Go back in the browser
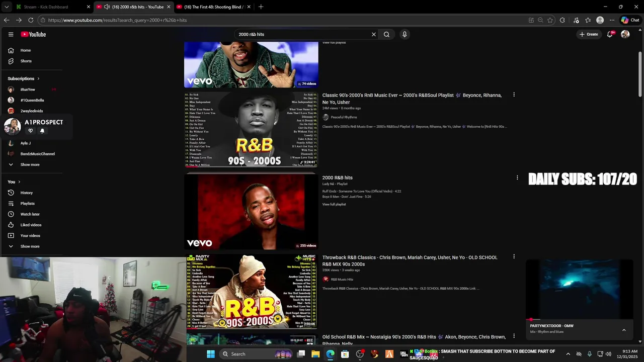This screenshot has height=362, width=644. click(7, 20)
